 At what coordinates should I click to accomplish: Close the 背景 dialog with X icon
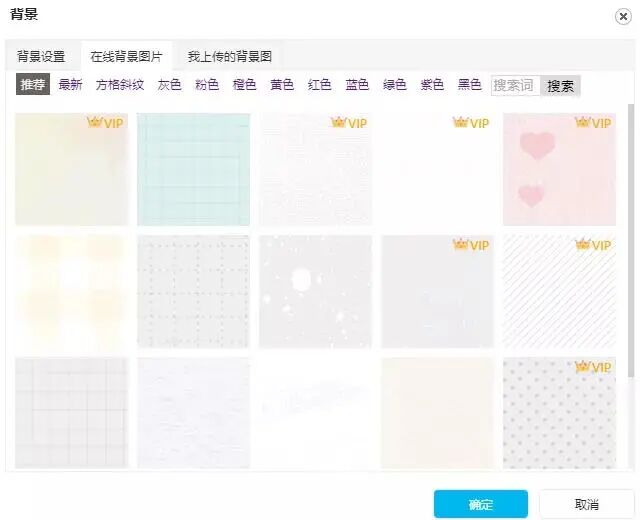click(623, 17)
